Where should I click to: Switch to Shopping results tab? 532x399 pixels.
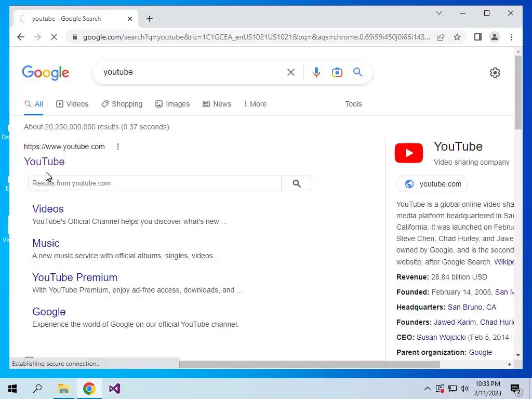[122, 104]
